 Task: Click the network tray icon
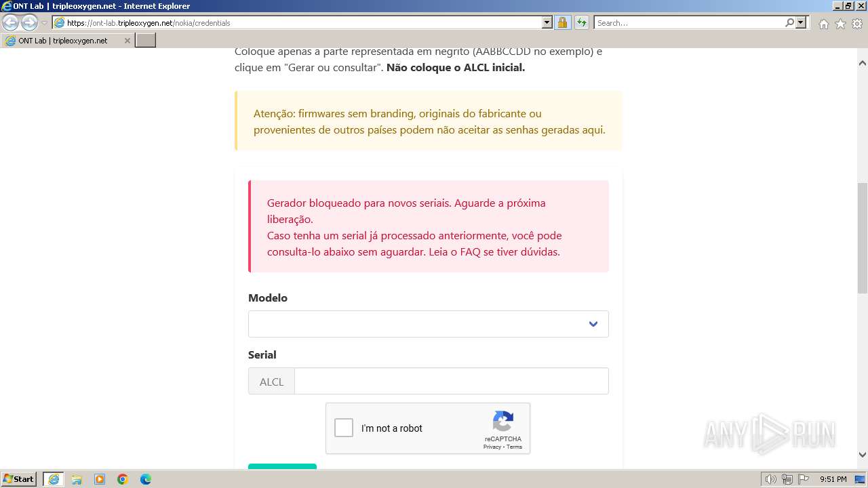(787, 479)
